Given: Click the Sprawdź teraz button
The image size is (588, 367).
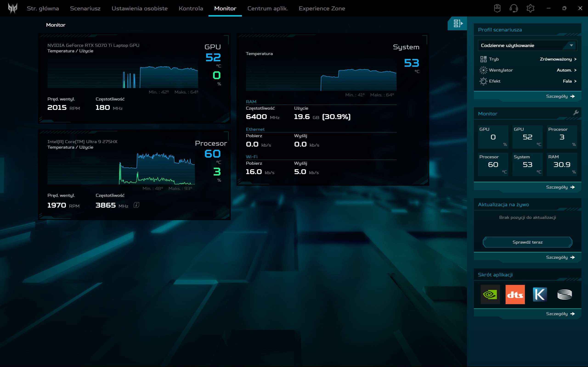Looking at the screenshot, I should click(x=527, y=242).
